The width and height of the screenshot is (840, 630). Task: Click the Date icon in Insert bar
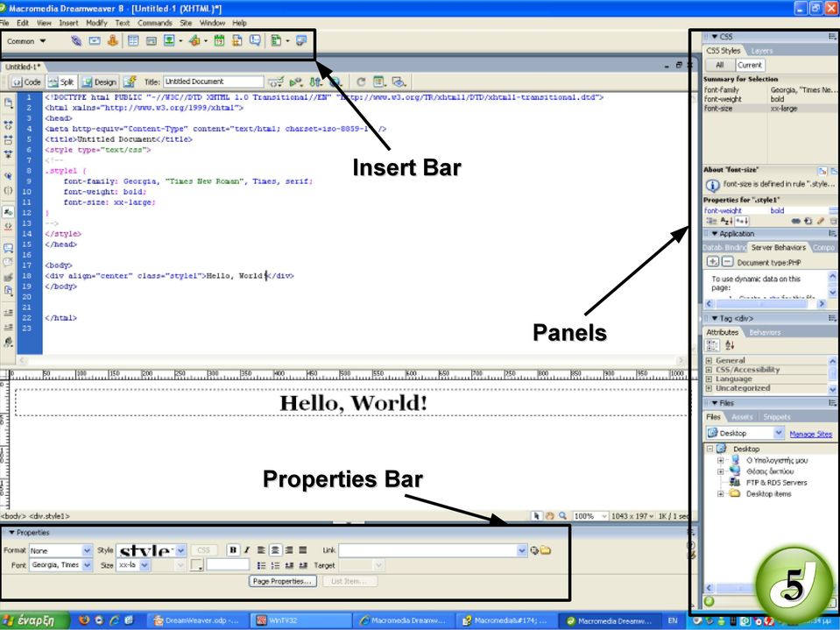pyautogui.click(x=219, y=40)
